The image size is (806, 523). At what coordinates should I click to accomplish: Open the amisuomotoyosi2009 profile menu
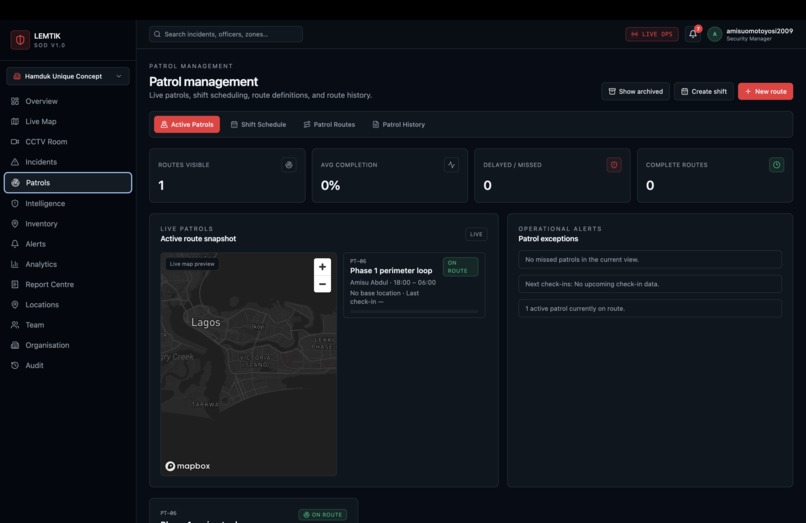coord(759,34)
